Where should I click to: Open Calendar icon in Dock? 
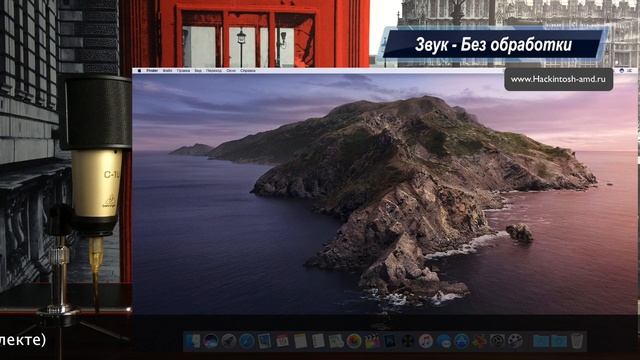tap(282, 341)
